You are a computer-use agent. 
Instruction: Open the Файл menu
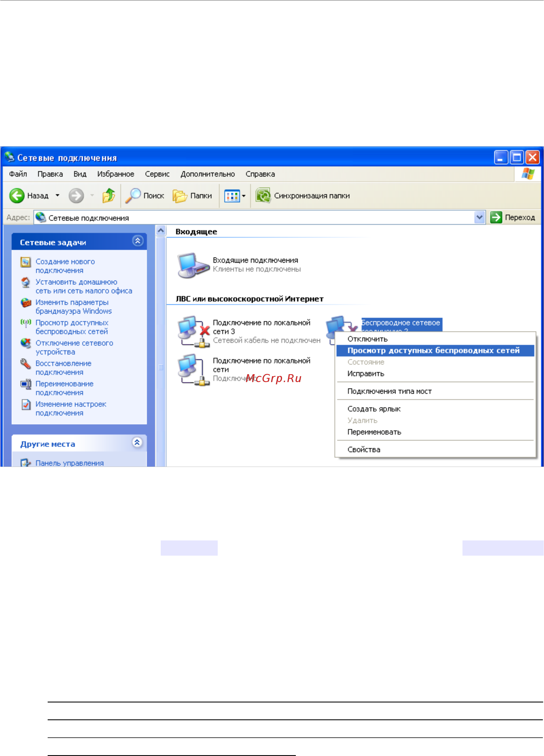tap(18, 174)
